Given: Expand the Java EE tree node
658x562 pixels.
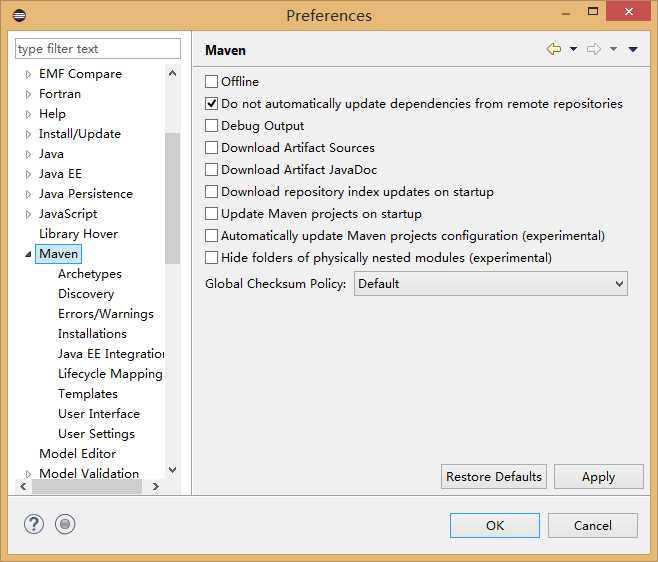Looking at the screenshot, I should (28, 174).
